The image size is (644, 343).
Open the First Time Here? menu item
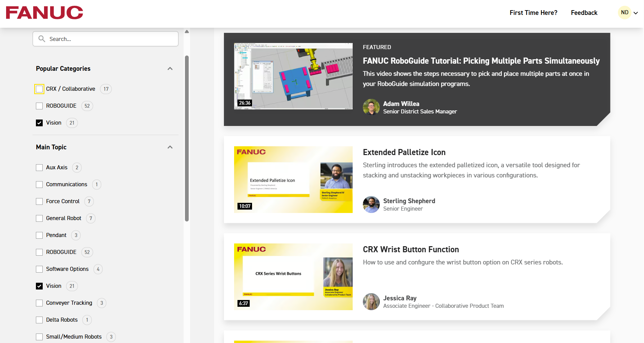tap(533, 13)
